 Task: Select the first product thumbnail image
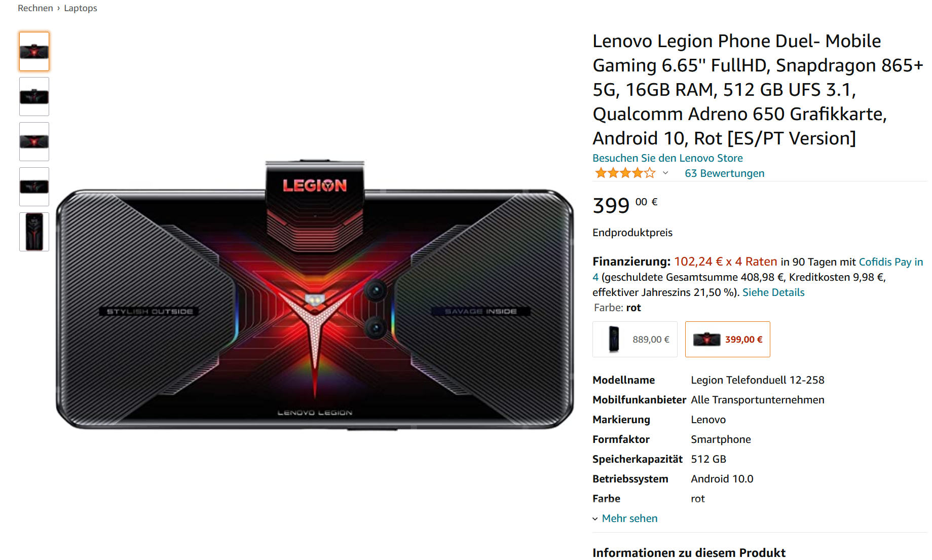(34, 51)
